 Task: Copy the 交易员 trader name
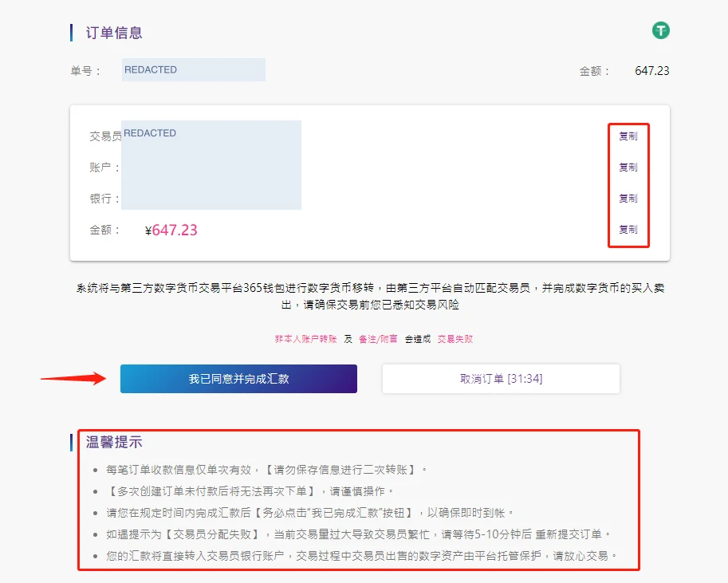click(x=628, y=136)
